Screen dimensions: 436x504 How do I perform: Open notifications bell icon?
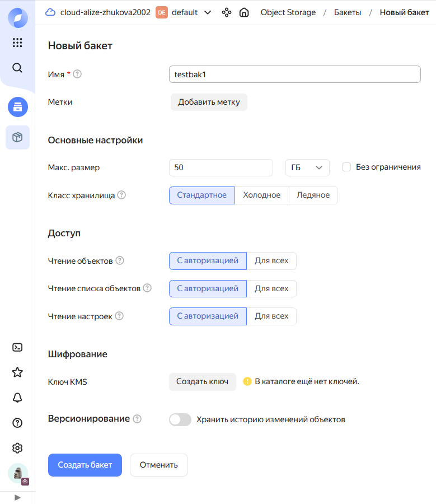[17, 398]
